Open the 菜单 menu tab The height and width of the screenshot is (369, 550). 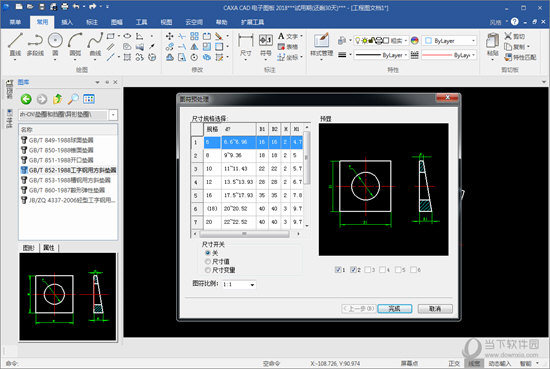[x=15, y=22]
